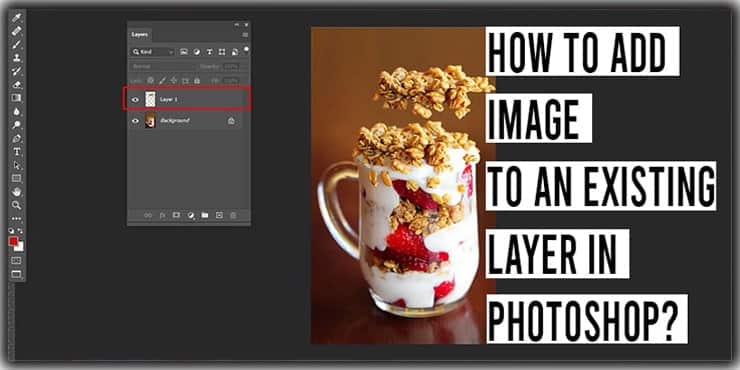Add a layer mask

(x=177, y=215)
